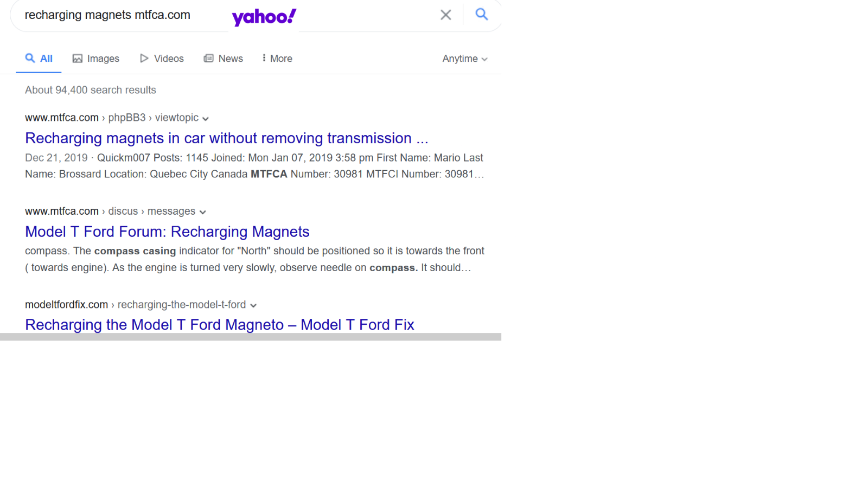Open the News tab
The height and width of the screenshot is (488, 868).
(x=223, y=59)
